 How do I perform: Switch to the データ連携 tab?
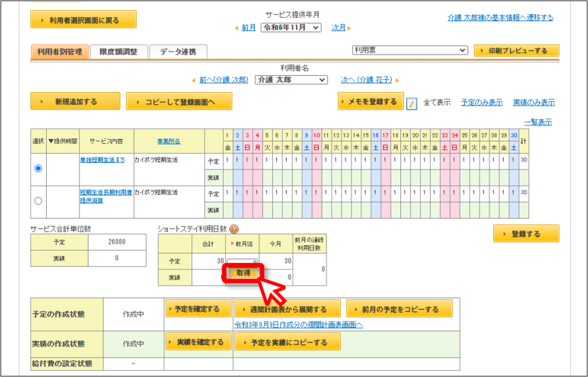click(178, 52)
